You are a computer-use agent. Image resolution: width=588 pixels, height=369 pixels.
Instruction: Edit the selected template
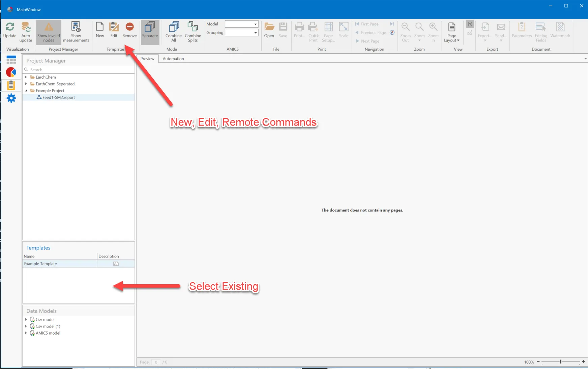pyautogui.click(x=114, y=30)
